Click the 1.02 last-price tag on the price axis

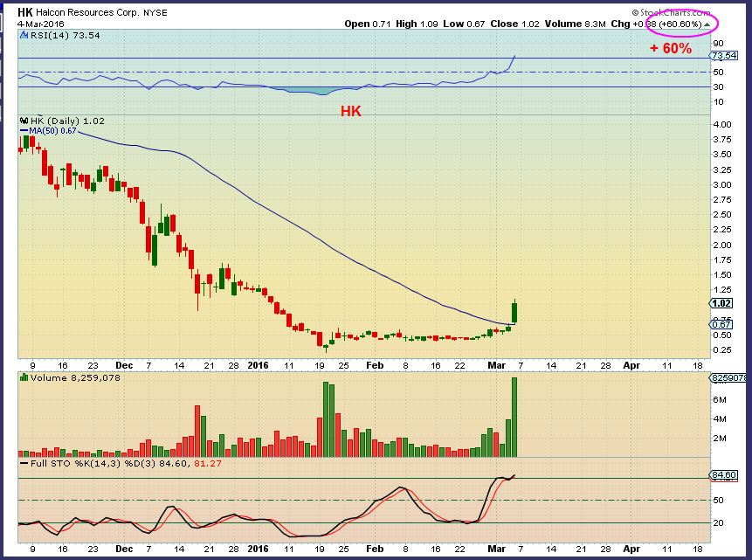[x=721, y=303]
